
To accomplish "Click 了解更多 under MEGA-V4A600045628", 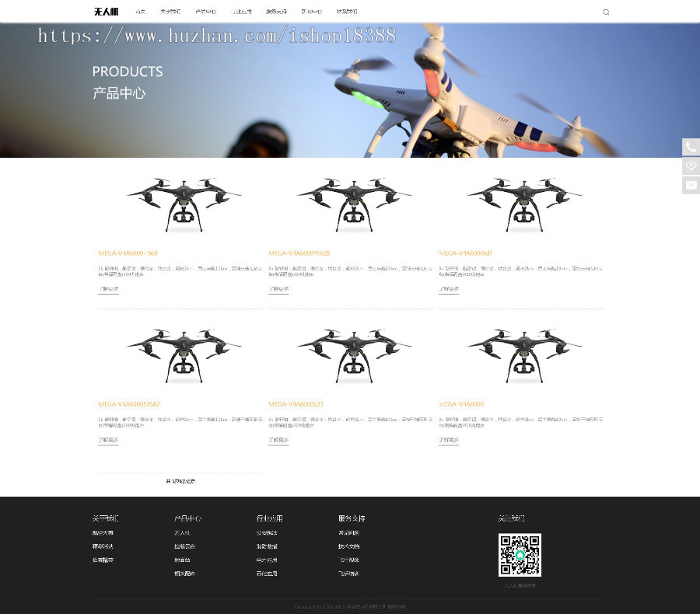I will coord(278,289).
